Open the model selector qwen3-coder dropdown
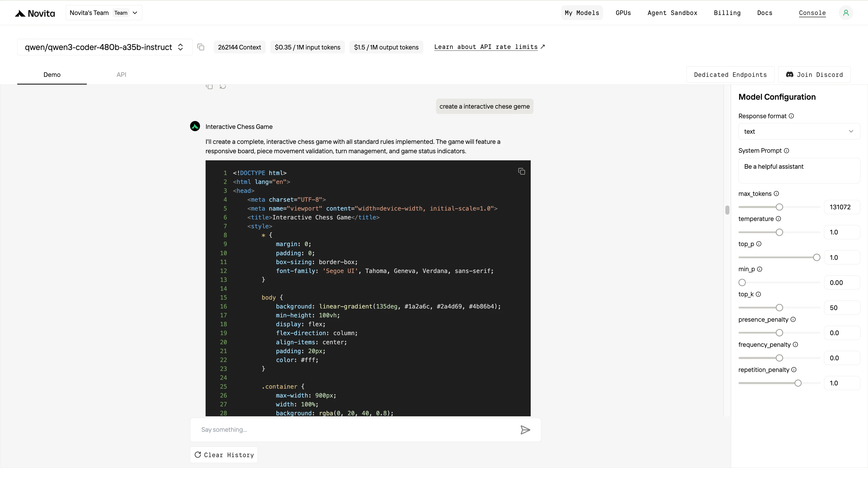 pos(105,47)
